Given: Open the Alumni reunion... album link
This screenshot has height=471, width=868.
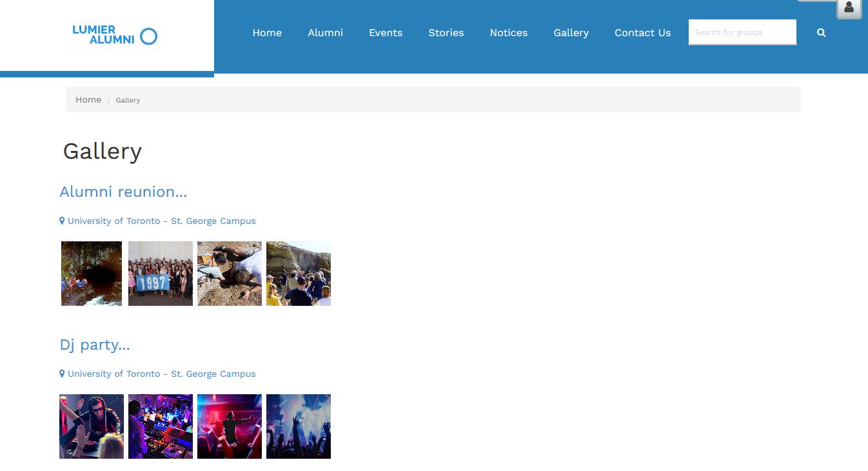Looking at the screenshot, I should click(123, 192).
